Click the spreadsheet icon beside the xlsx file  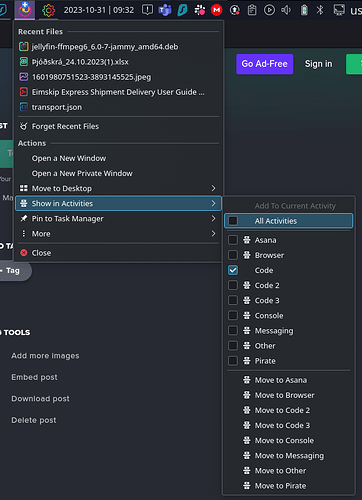pyautogui.click(x=24, y=62)
